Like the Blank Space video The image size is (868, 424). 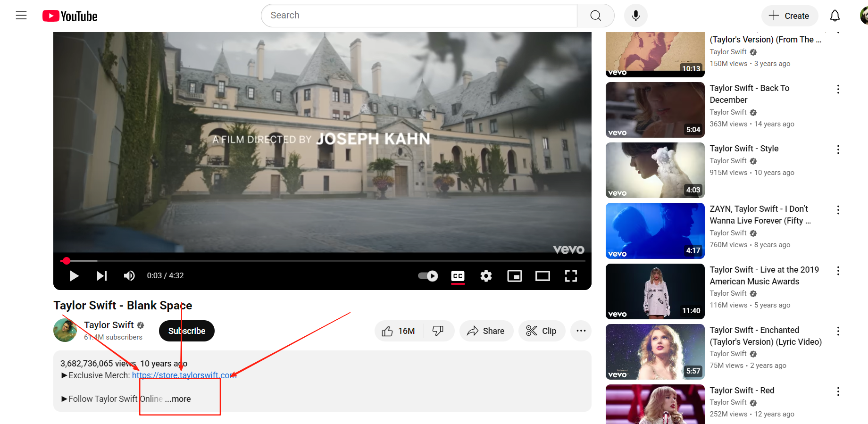tap(399, 331)
